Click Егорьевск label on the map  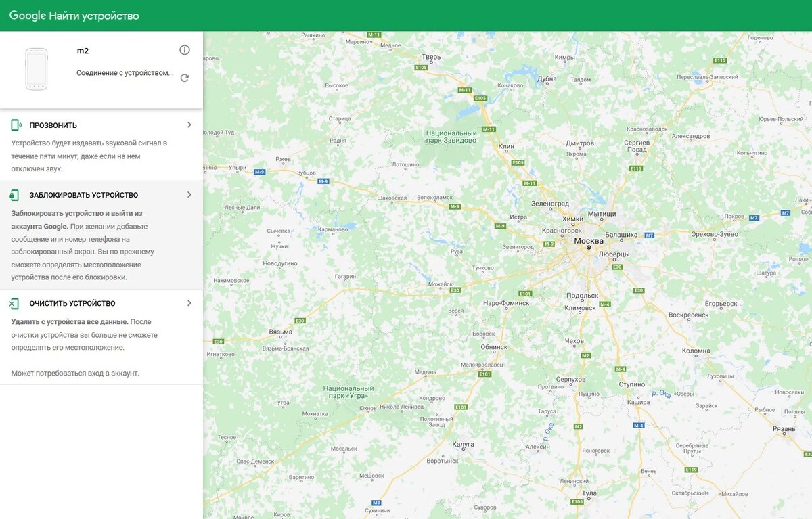click(721, 304)
